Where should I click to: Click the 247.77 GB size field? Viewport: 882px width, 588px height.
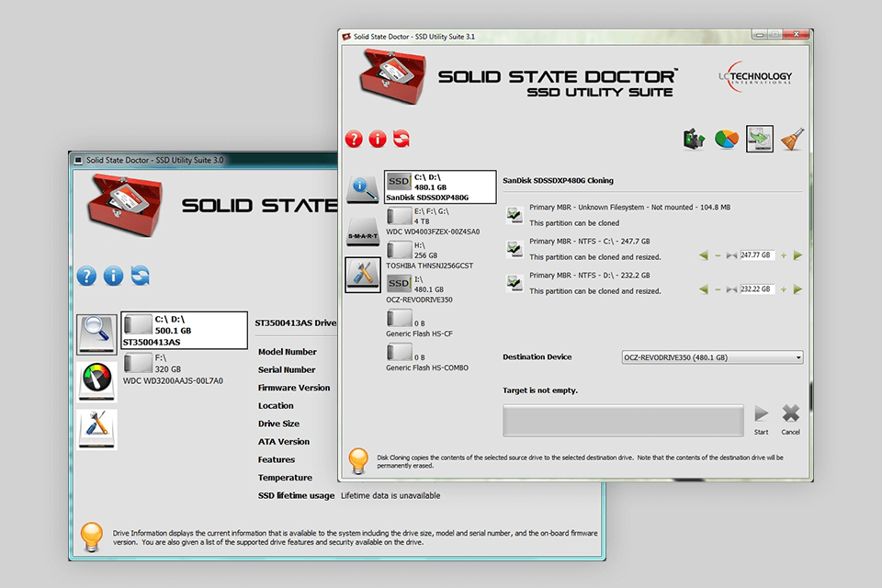pos(757,254)
